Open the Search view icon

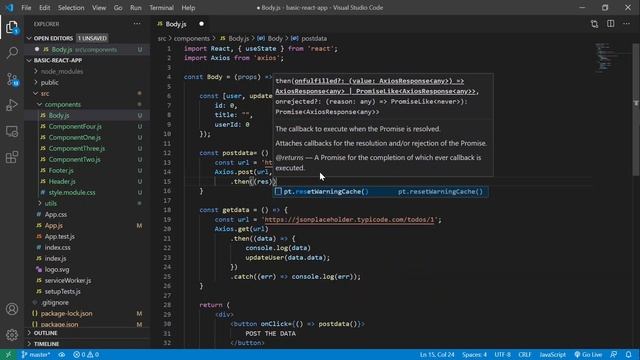(12, 53)
